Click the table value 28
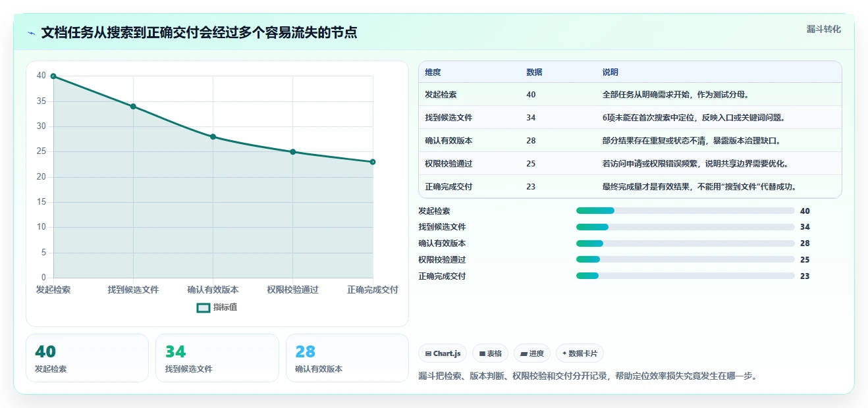This screenshot has height=408, width=868. (531, 141)
